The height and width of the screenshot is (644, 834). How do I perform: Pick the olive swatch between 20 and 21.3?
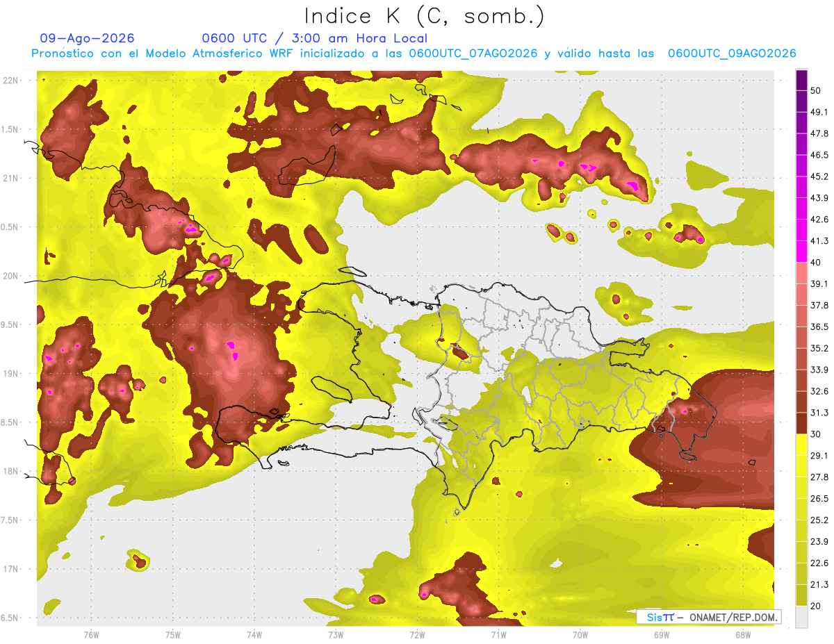click(801, 595)
